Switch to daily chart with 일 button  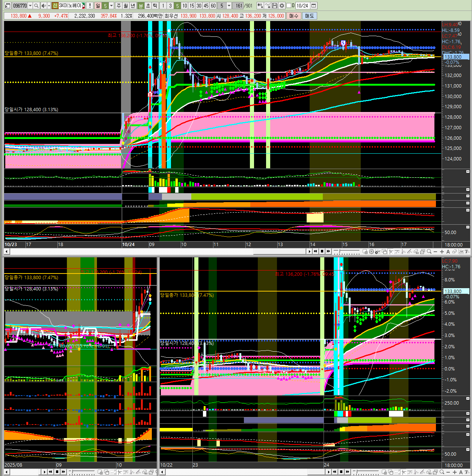point(98,6)
